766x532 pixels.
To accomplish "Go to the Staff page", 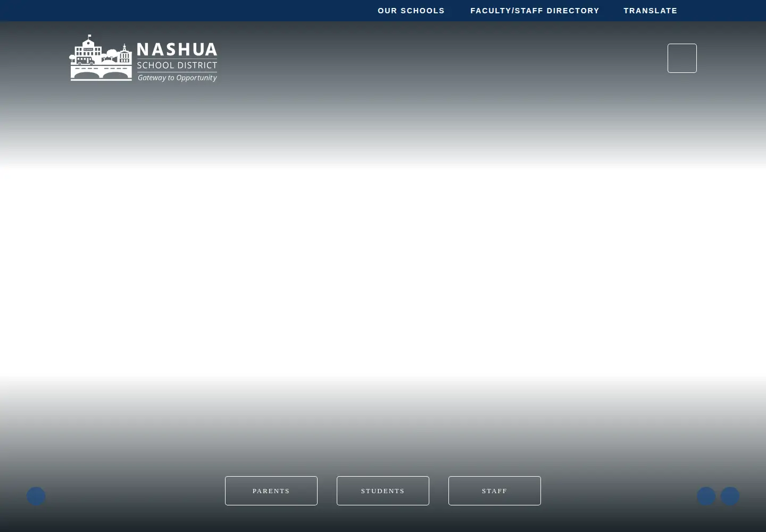I will click(495, 491).
